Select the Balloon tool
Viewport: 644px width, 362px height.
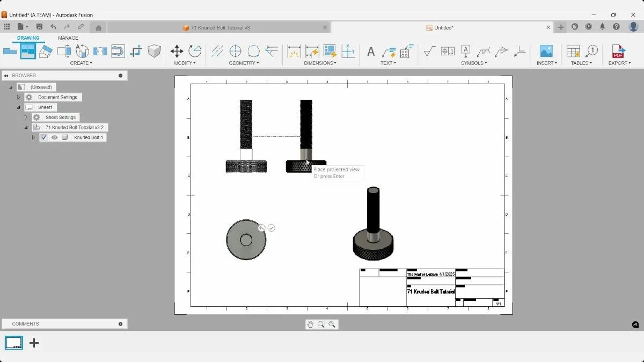591,51
